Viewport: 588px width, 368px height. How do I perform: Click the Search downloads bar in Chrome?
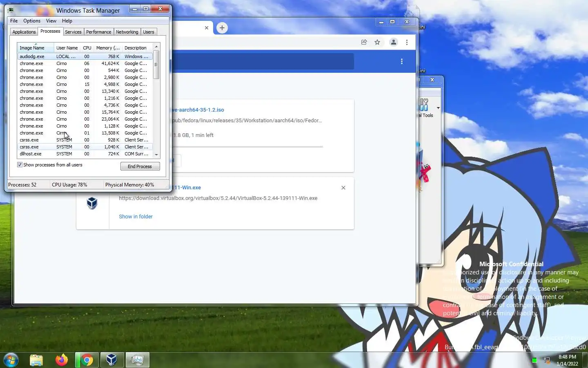pyautogui.click(x=263, y=61)
